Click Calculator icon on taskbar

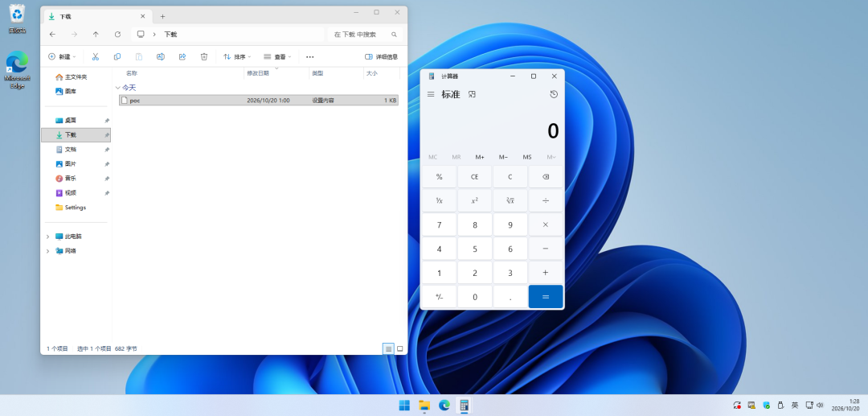click(464, 405)
